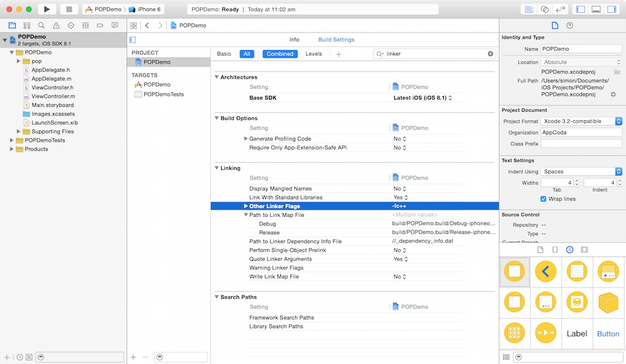Open the Code Snippet library in the utilities panel
The width and height of the screenshot is (626, 364).
pos(555,249)
